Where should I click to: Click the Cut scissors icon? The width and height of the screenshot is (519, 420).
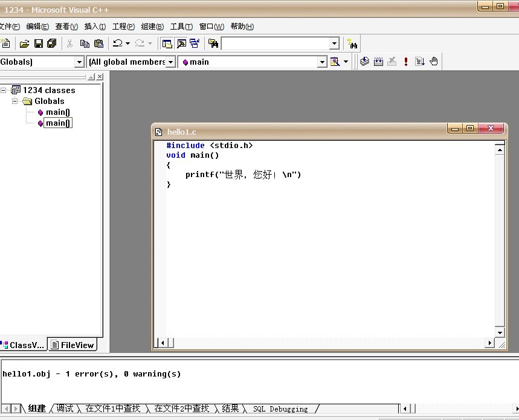tap(70, 44)
